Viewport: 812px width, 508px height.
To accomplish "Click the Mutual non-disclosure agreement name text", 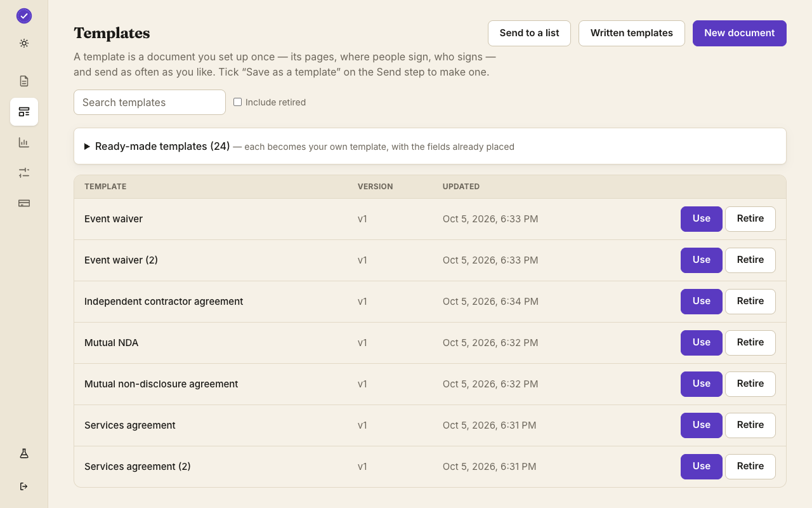I will pyautogui.click(x=161, y=384).
